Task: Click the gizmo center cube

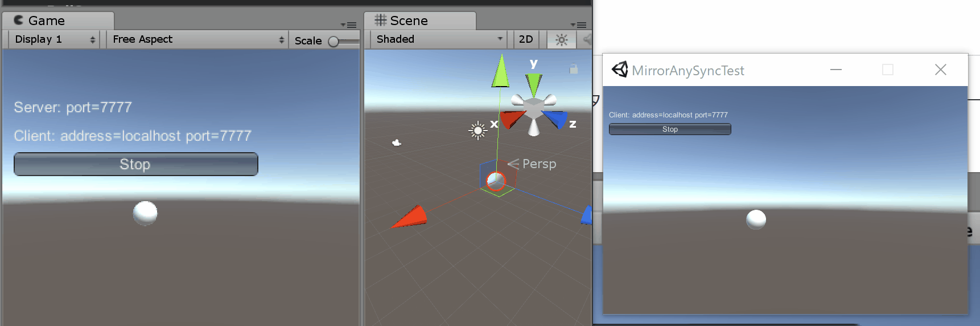Action: pos(534,108)
